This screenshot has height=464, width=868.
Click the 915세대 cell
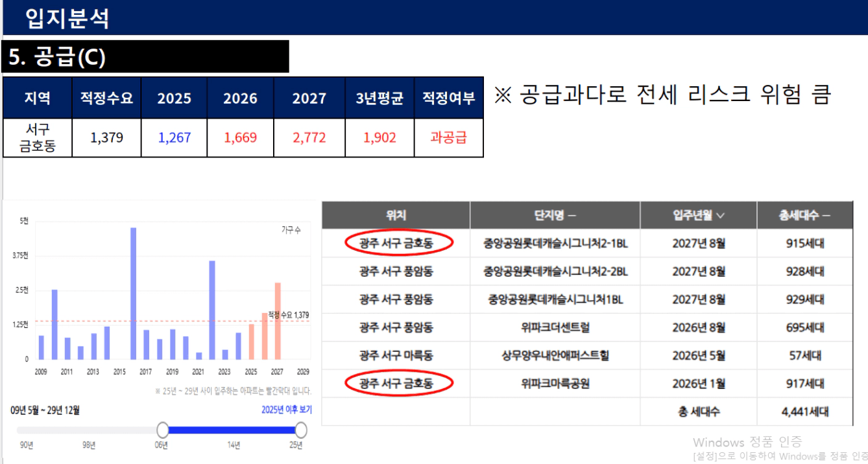[805, 244]
